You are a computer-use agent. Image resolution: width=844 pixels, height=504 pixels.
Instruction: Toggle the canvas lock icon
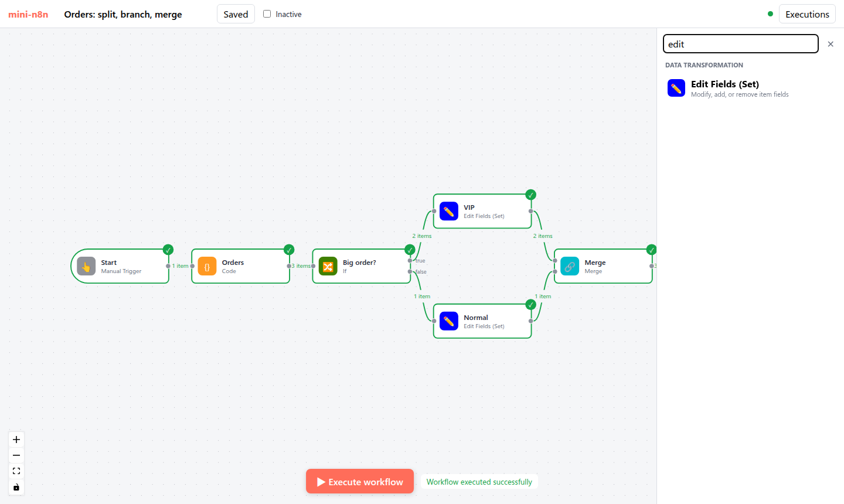(x=16, y=487)
